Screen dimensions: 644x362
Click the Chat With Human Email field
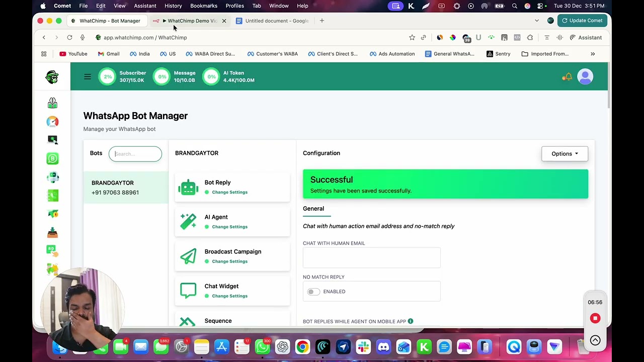(371, 258)
